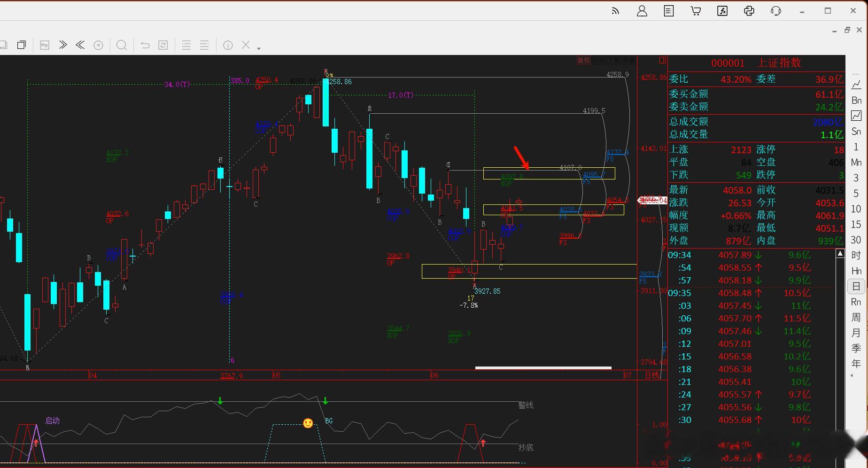Open the shopping cart icon
Image resolution: width=868 pixels, height=468 pixels.
pos(696,11)
